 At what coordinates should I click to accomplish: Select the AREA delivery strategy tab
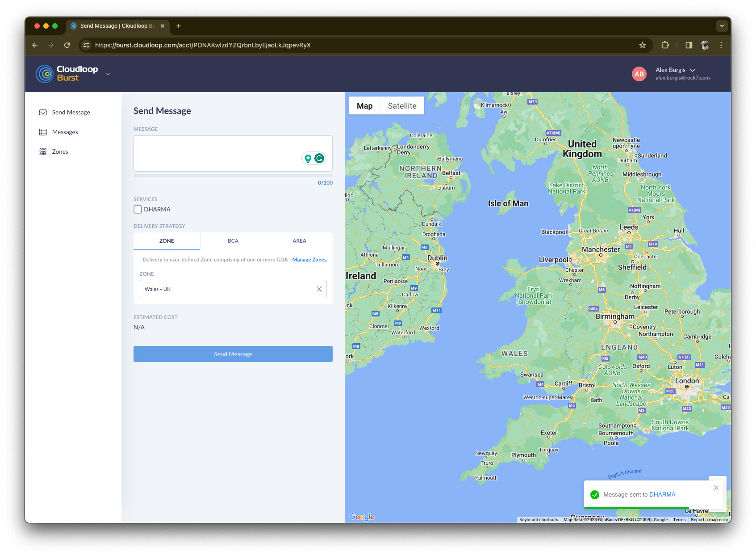[299, 241]
